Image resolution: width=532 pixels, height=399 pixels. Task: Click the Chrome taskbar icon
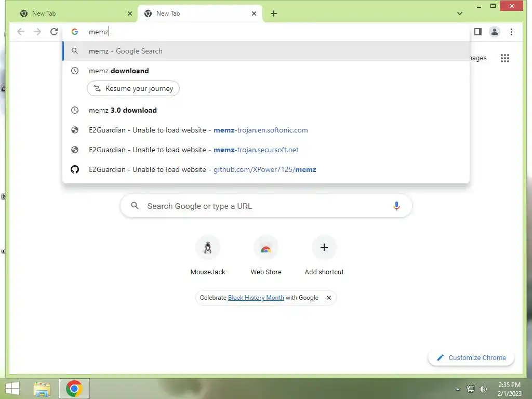[74, 389]
